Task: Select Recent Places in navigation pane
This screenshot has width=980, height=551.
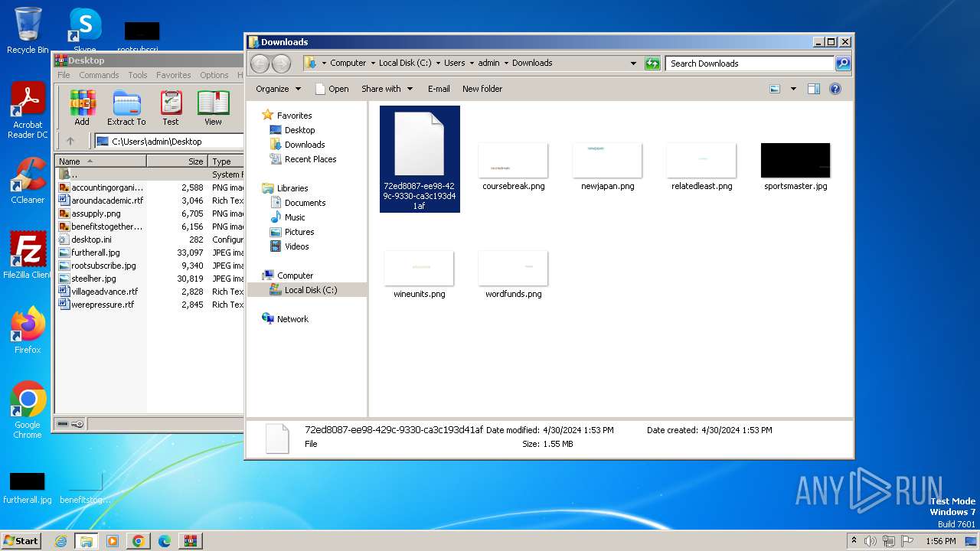Action: point(302,159)
